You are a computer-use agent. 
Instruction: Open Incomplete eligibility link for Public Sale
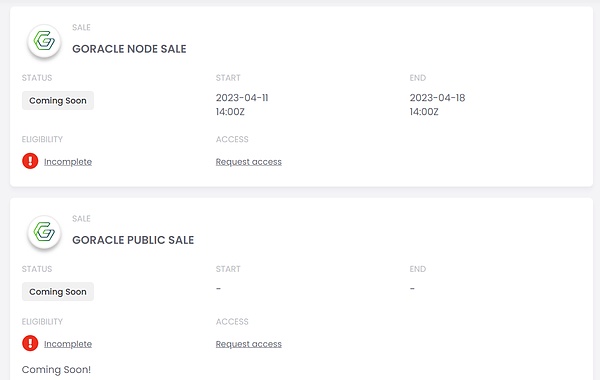[68, 344]
